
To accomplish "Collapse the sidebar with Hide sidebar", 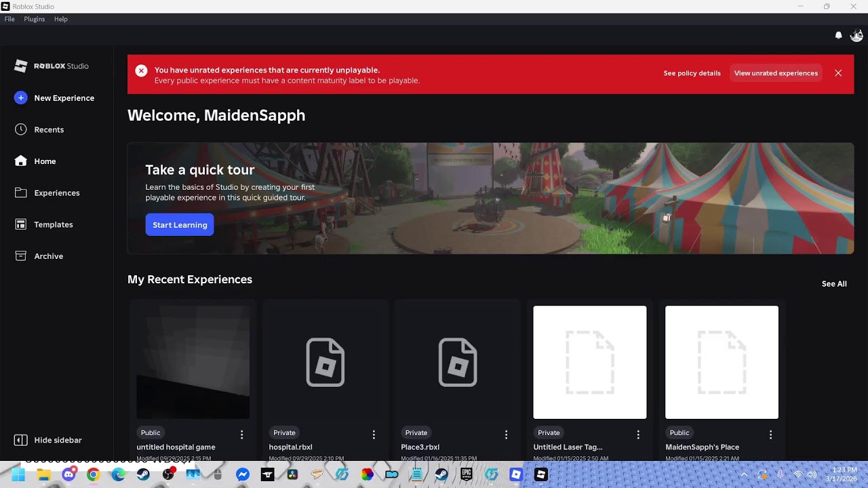I will (48, 440).
